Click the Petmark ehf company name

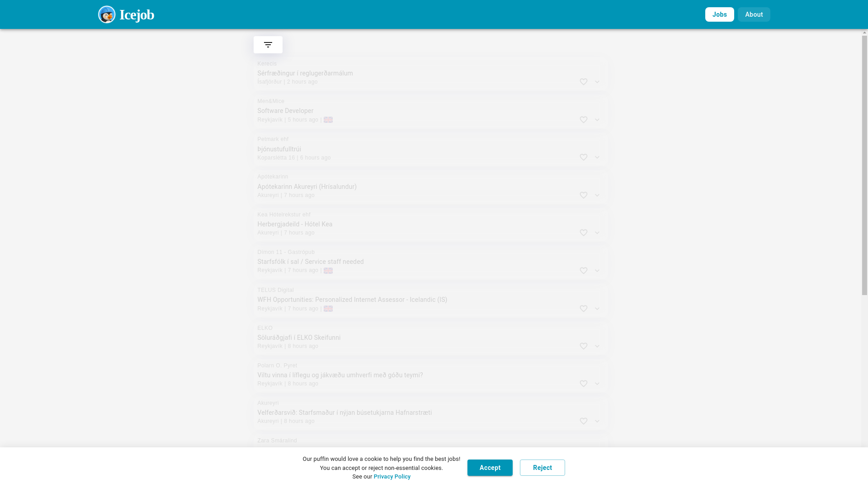[273, 139]
